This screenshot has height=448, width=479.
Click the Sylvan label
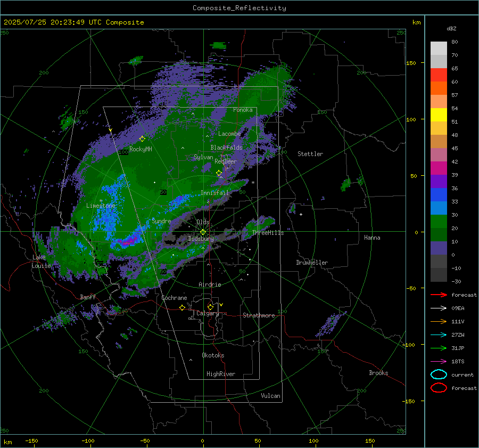203,157
